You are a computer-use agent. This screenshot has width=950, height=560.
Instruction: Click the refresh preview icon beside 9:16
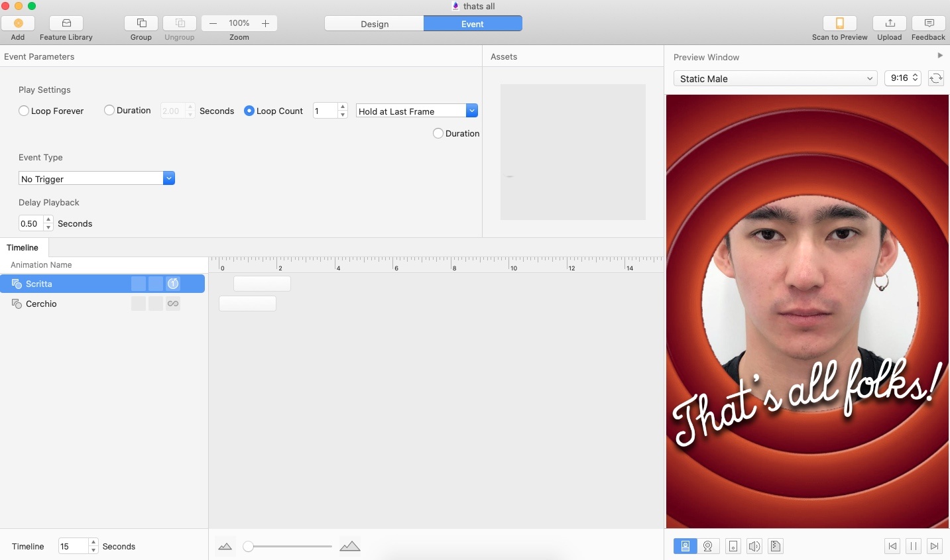pos(935,78)
